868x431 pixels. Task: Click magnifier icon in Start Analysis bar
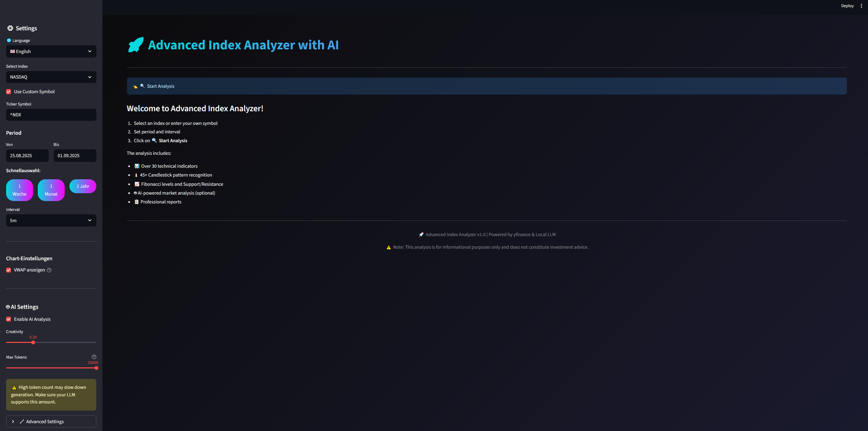pos(143,86)
